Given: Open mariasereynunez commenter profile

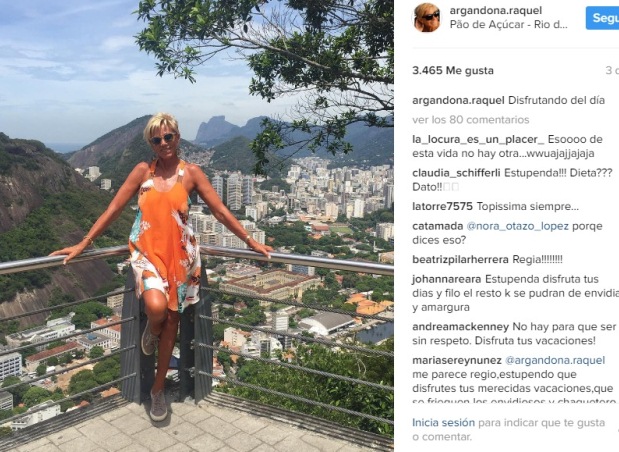Looking at the screenshot, I should [x=457, y=360].
